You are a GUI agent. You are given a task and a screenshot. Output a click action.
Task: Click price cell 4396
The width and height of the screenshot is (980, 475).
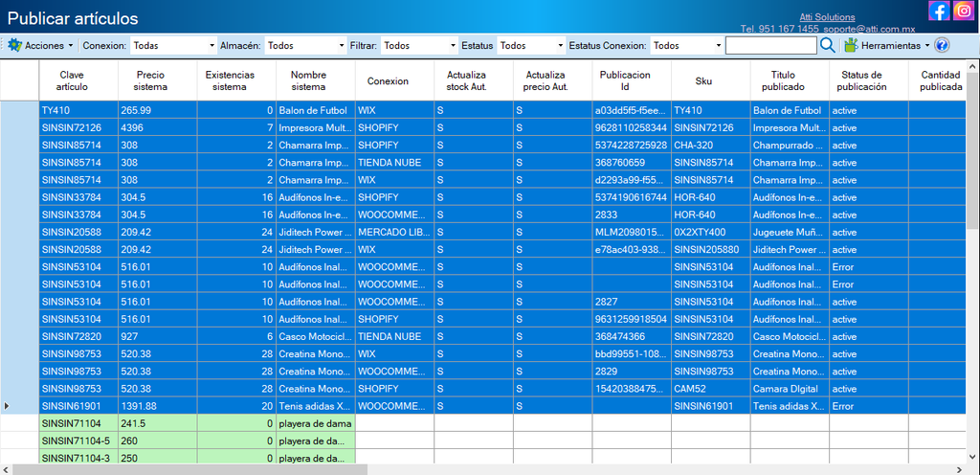(157, 127)
